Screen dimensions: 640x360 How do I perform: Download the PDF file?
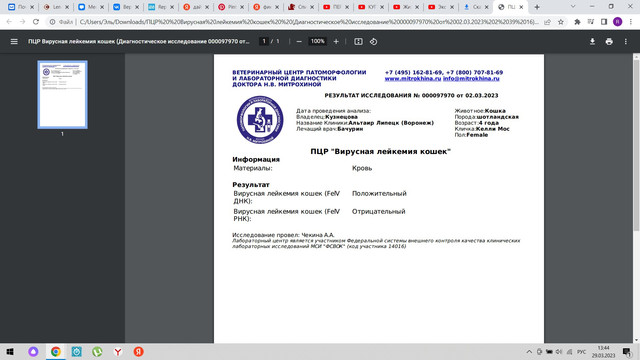click(x=592, y=42)
